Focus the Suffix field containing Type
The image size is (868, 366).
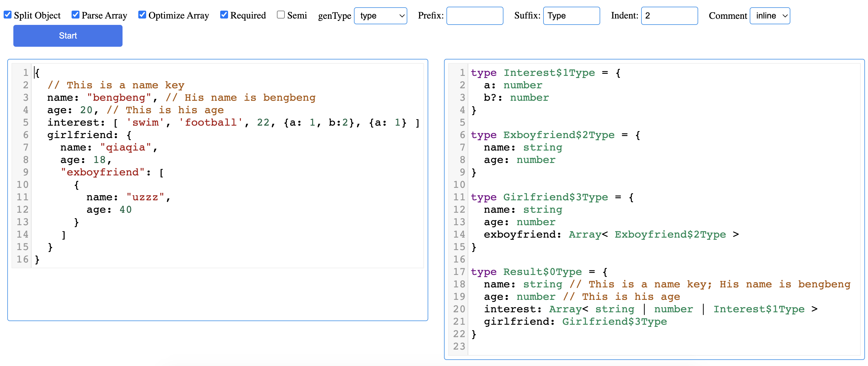click(571, 16)
